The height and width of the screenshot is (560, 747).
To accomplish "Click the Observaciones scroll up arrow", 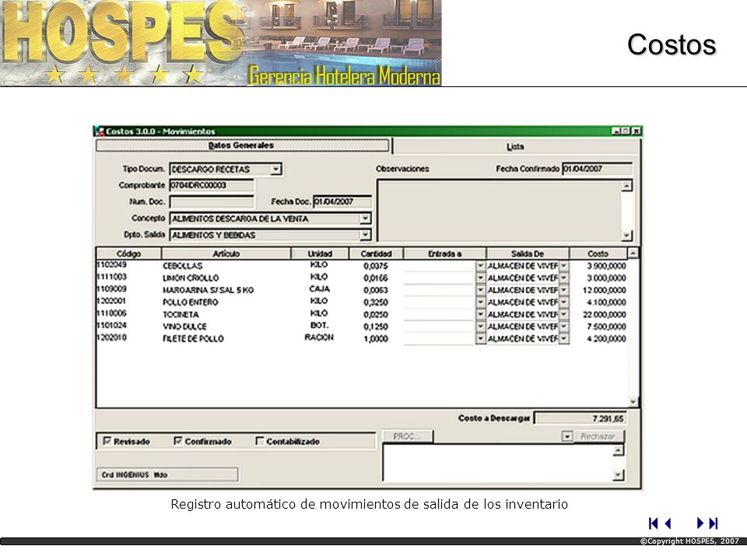I will 627,185.
